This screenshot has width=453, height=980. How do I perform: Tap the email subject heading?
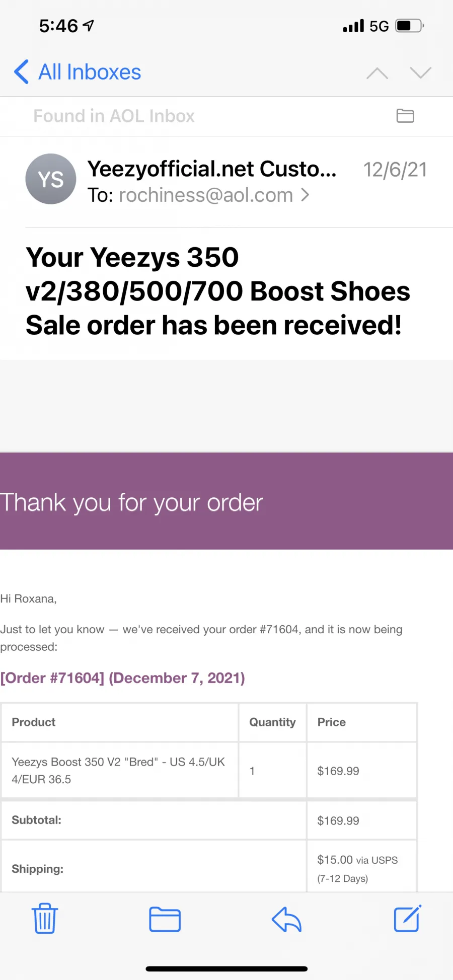[x=218, y=291]
